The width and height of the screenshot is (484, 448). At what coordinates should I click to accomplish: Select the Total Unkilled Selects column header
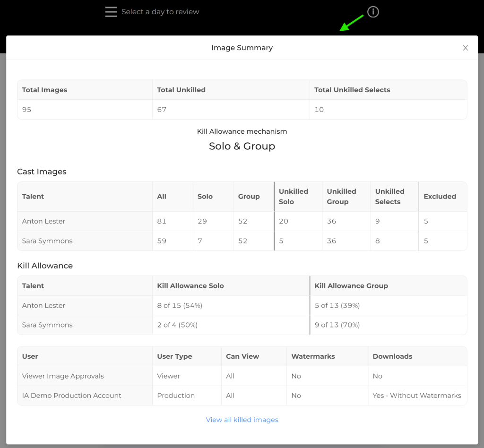pyautogui.click(x=352, y=90)
